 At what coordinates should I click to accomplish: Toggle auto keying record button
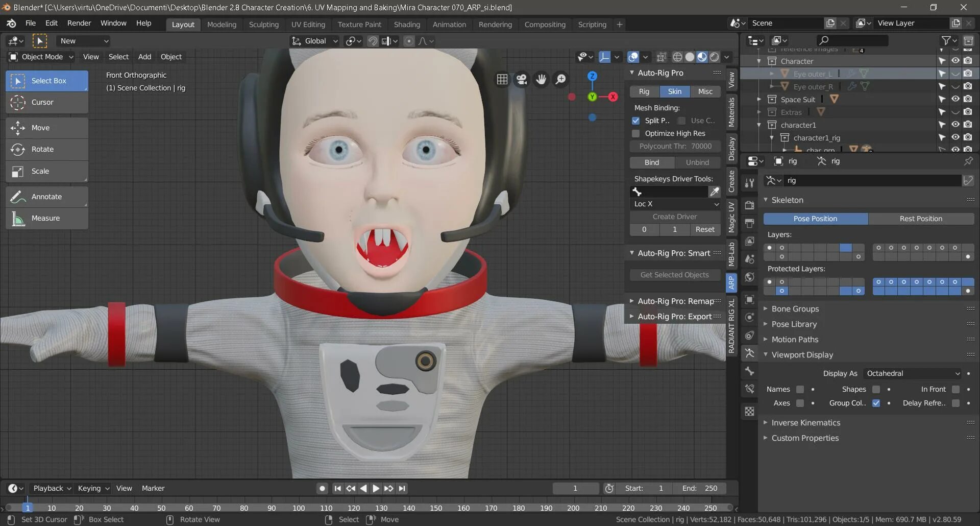point(322,489)
